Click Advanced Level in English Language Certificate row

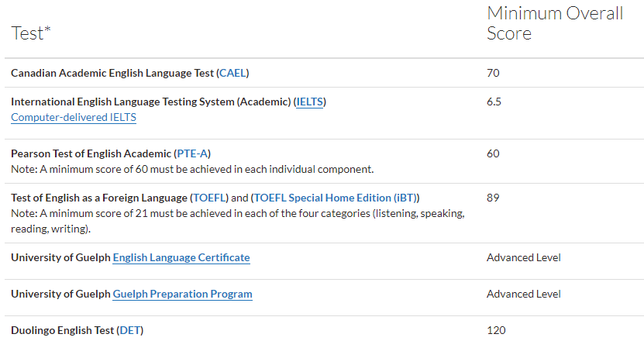coord(524,257)
